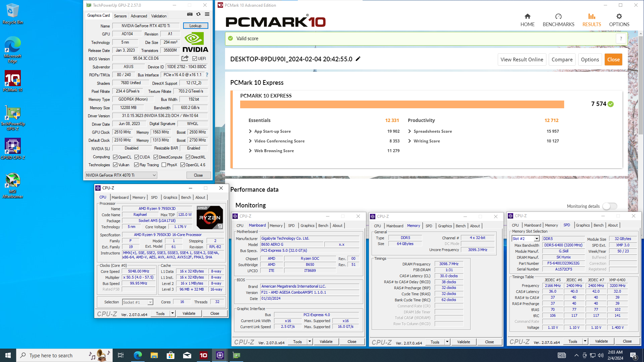This screenshot has width=644, height=362.
Task: Open Microsoft Store from the taskbar
Action: click(170, 355)
